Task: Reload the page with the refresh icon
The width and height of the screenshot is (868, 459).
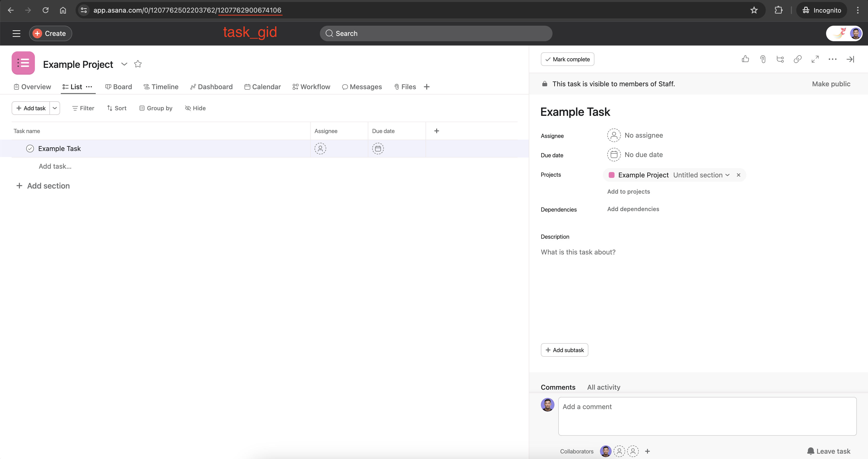Action: 46,10
